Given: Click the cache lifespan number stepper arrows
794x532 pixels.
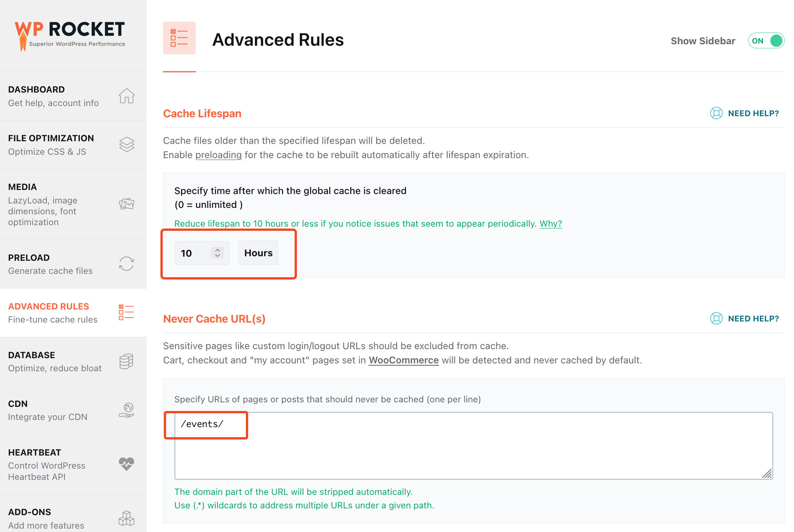Looking at the screenshot, I should (218, 253).
